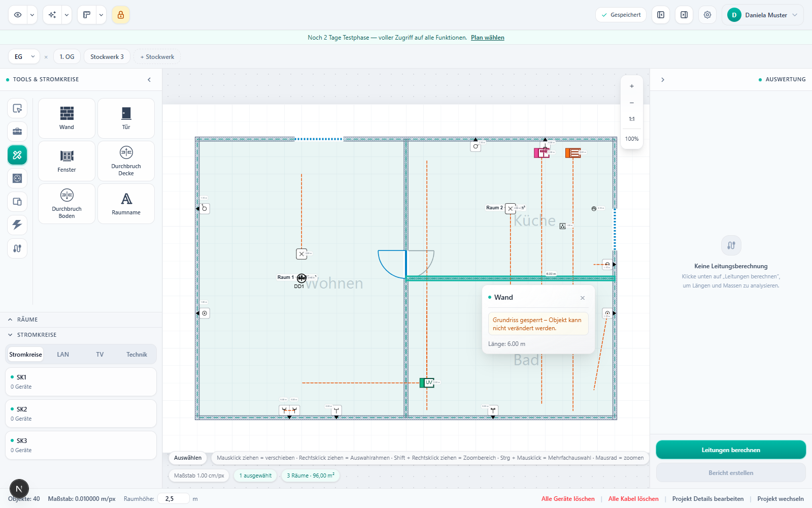
Task: Click the floor plan icon in toolbar
Action: (x=87, y=15)
